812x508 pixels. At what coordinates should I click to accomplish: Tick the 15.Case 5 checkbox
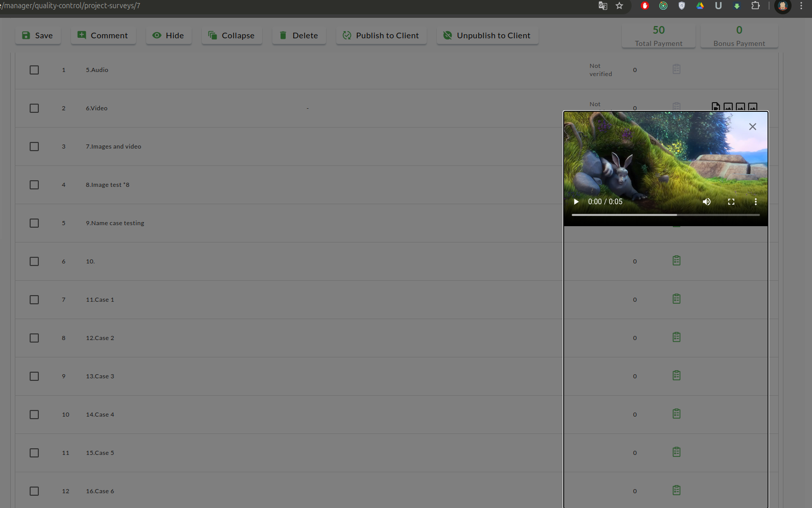pos(34,453)
